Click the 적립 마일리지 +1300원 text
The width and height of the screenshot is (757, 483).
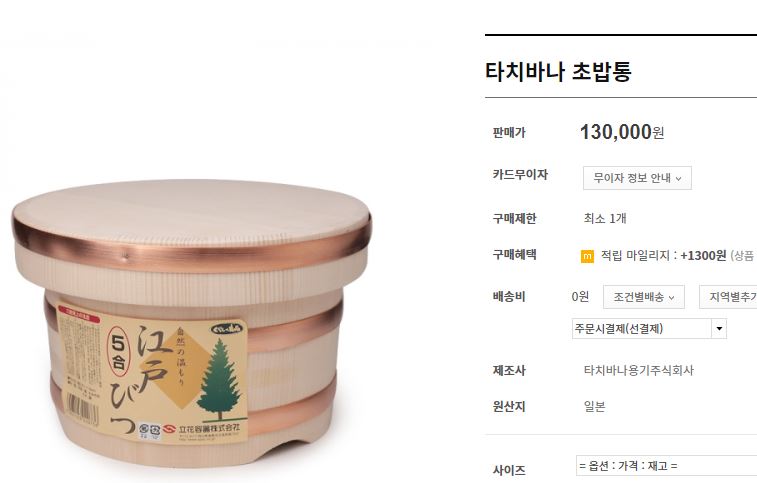[663, 256]
